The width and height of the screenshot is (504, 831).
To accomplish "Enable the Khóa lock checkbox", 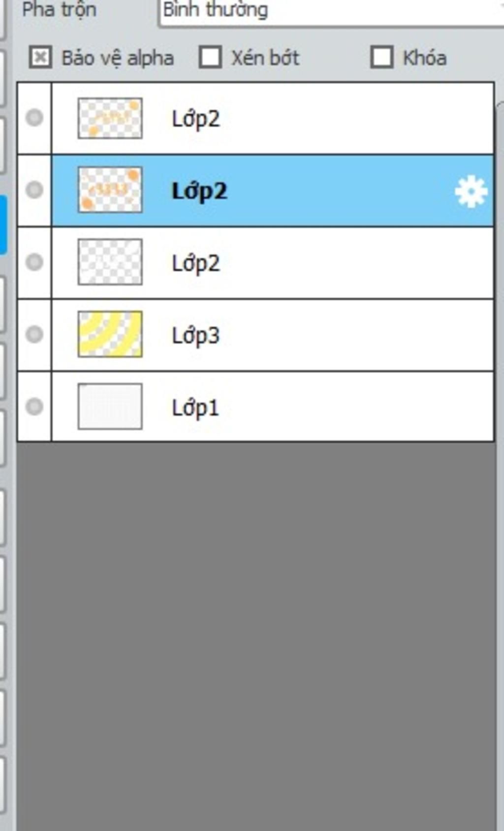I will point(382,57).
